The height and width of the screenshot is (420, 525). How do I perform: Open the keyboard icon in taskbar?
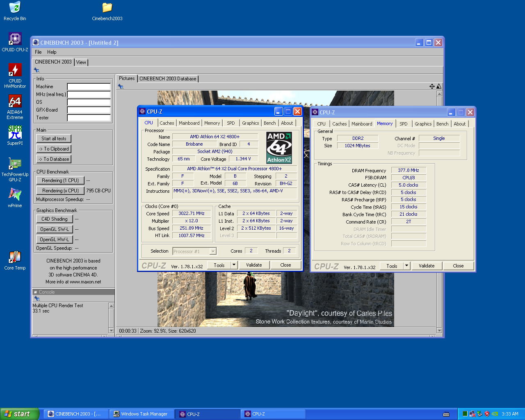point(446,414)
